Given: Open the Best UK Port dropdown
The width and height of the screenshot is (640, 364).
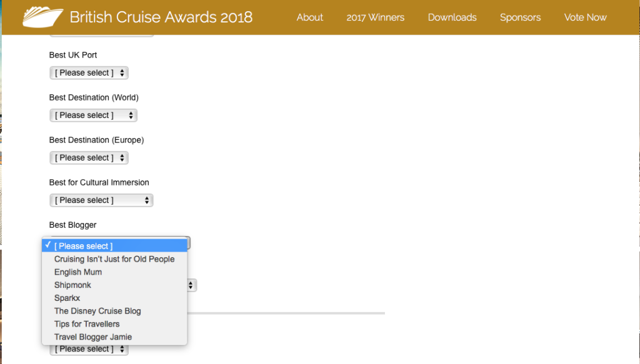Looking at the screenshot, I should point(89,73).
